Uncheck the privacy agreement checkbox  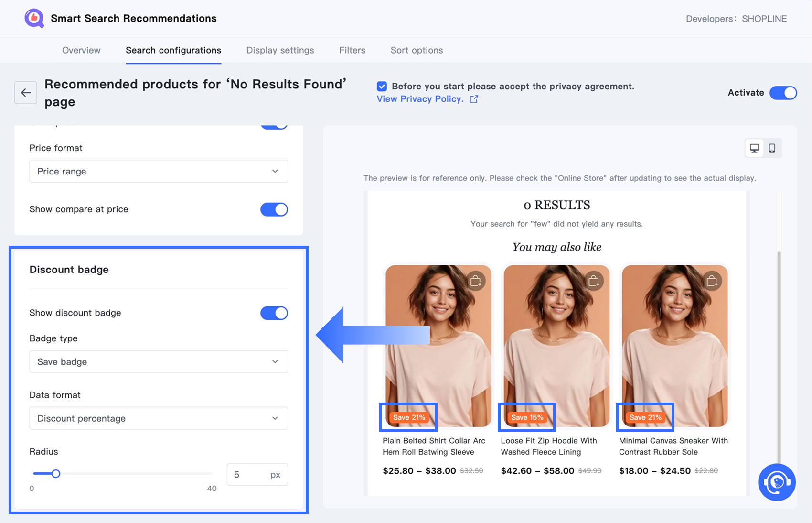382,87
